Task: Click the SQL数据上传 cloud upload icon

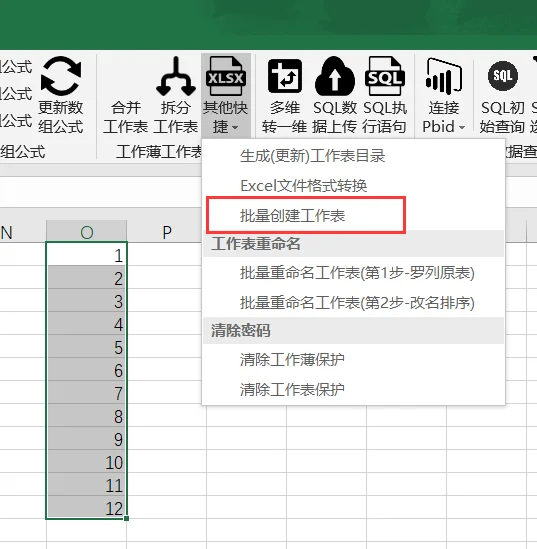Action: [335, 76]
